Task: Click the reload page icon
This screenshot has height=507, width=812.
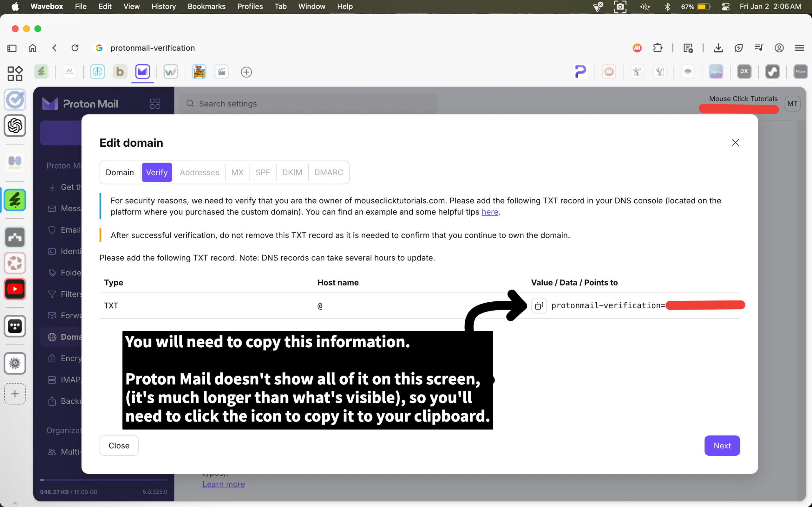Action: (x=75, y=48)
